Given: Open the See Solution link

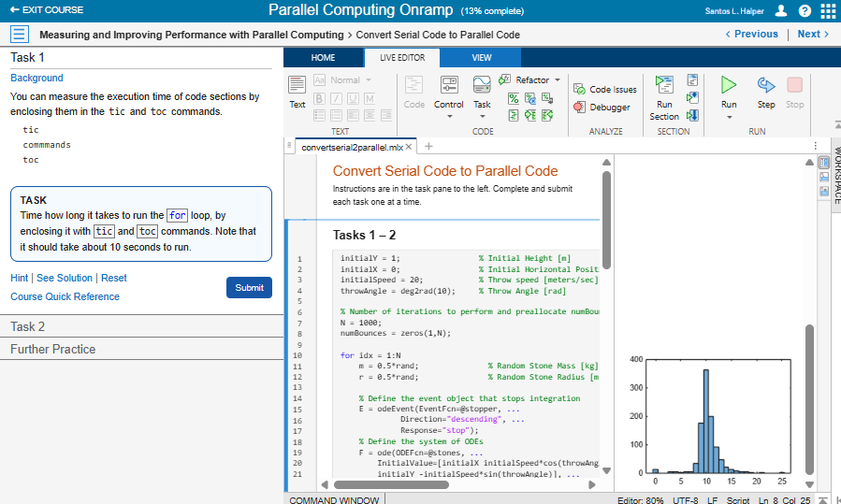Looking at the screenshot, I should tap(65, 278).
